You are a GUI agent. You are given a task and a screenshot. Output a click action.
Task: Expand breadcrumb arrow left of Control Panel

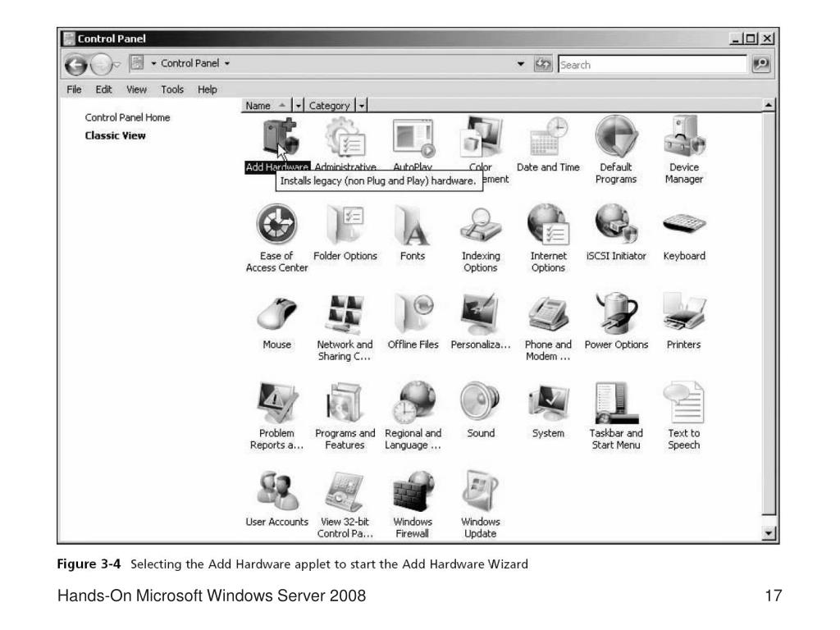(153, 63)
